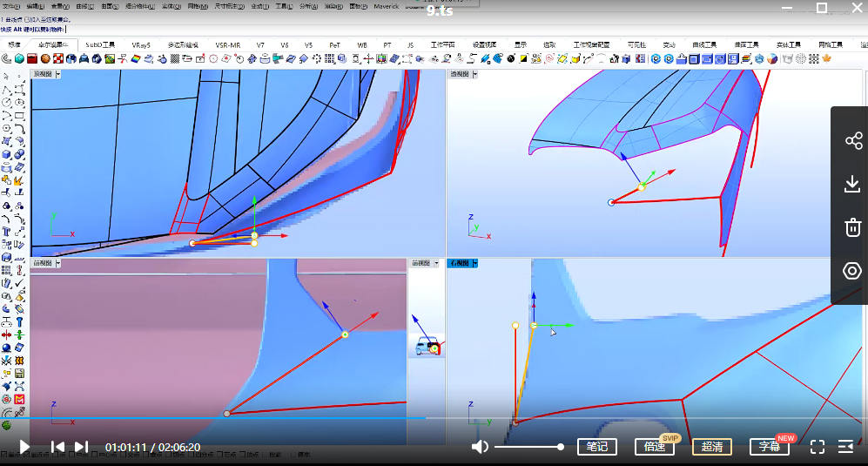This screenshot has height=466, width=868.
Task: Toggle subtitles with 字幕 button
Action: point(770,447)
